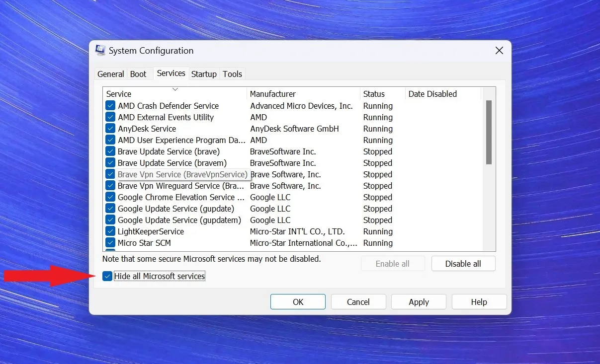The width and height of the screenshot is (600, 364).
Task: Sort services by Status column header
Action: click(x=382, y=94)
